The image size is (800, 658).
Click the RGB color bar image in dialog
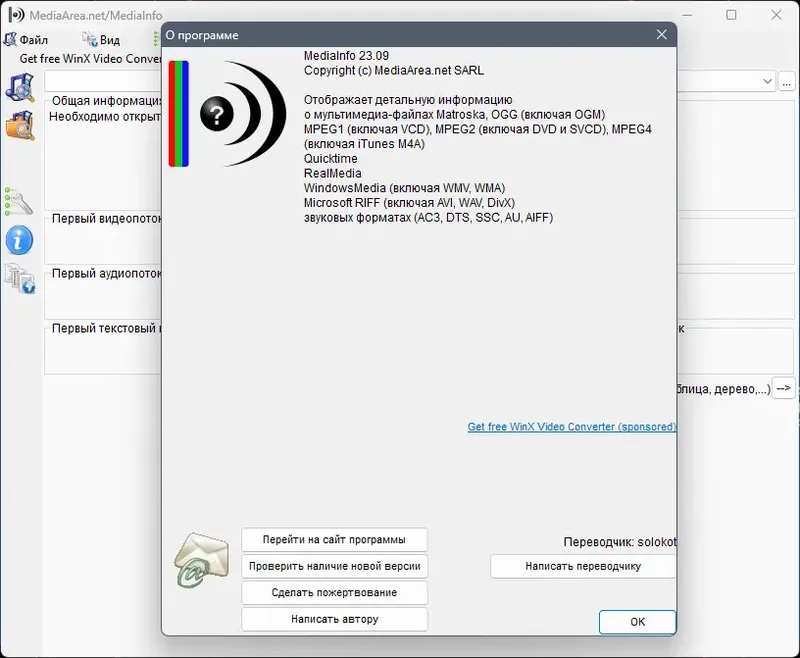pyautogui.click(x=179, y=114)
